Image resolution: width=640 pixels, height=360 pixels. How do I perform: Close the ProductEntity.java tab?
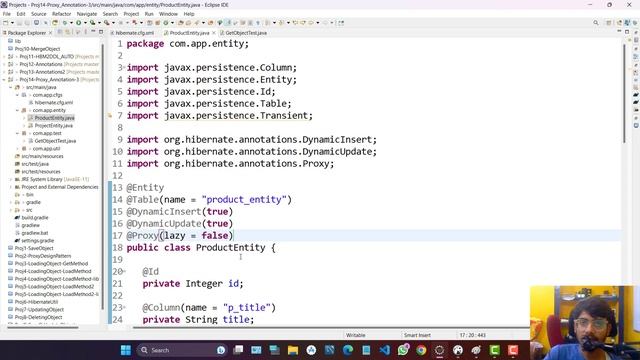[x=213, y=33]
